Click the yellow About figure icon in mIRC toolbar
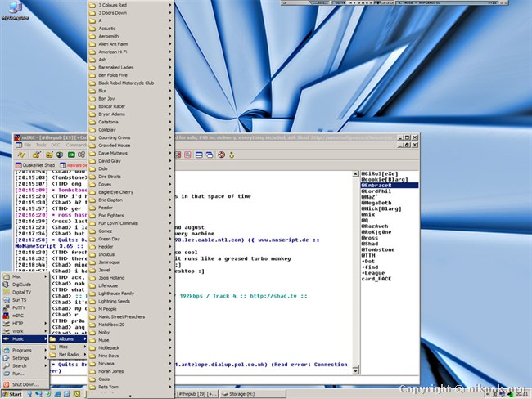 (x=232, y=155)
